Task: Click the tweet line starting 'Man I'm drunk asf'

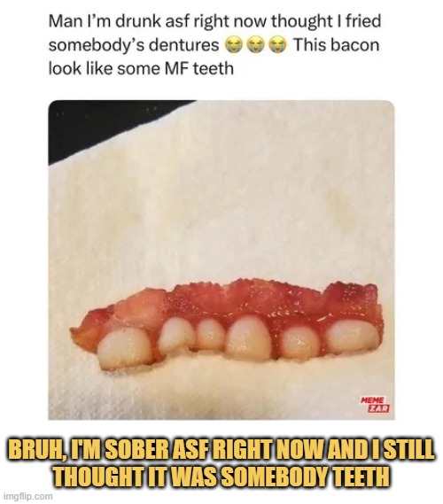Action: tap(214, 22)
